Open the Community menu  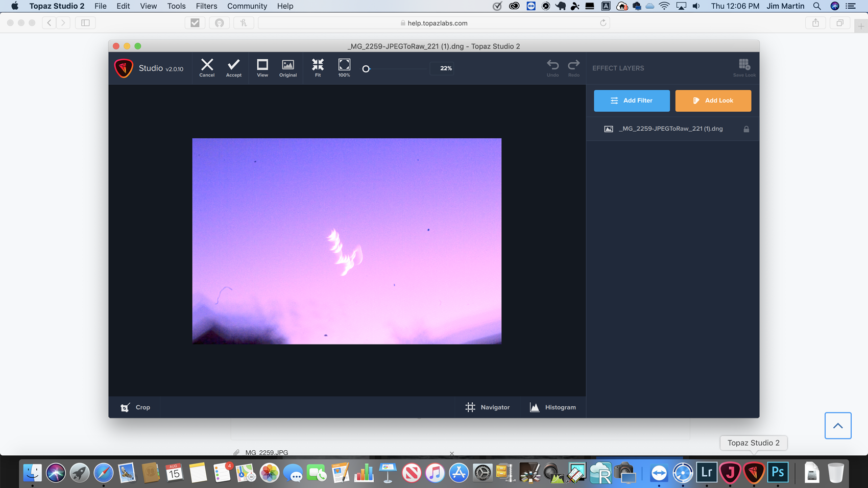pyautogui.click(x=247, y=6)
